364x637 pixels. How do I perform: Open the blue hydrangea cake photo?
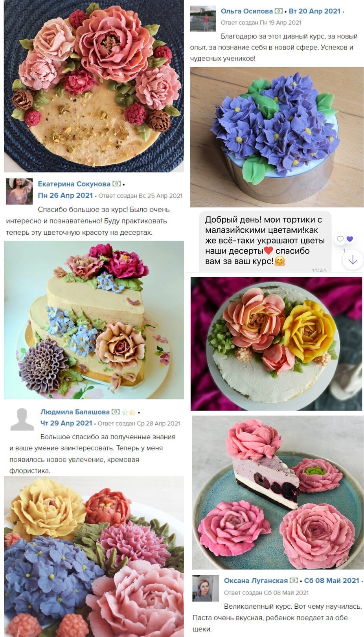tap(277, 137)
